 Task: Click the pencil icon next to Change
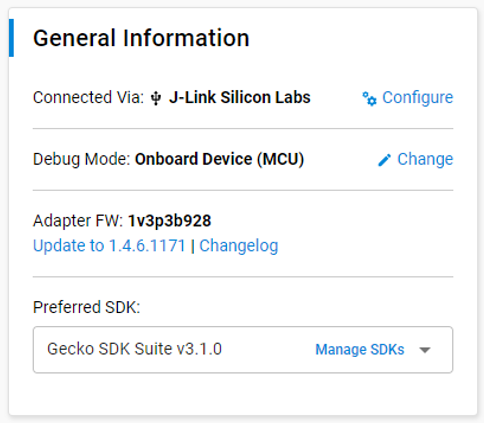(x=384, y=160)
